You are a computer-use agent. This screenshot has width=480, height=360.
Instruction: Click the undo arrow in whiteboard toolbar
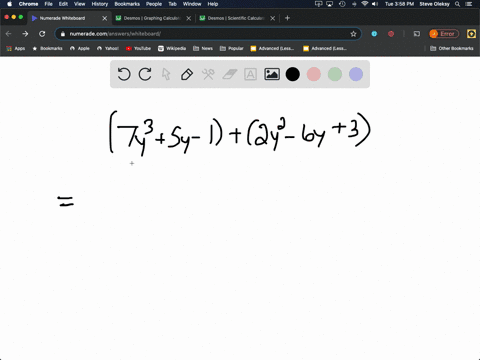[124, 74]
